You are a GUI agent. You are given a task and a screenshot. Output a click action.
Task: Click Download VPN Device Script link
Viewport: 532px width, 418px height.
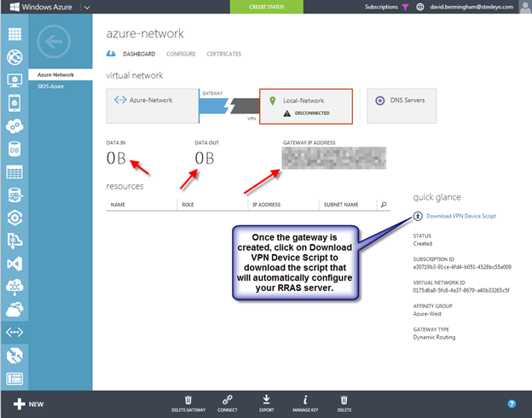tap(460, 216)
